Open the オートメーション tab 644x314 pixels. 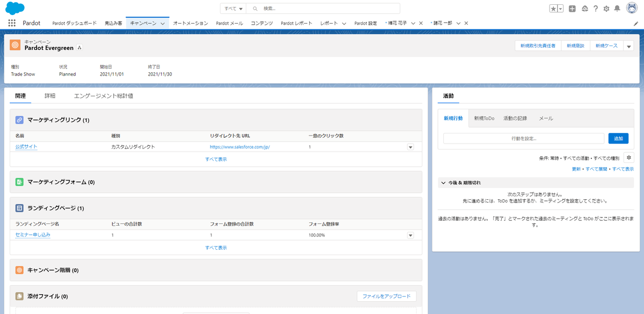click(190, 24)
